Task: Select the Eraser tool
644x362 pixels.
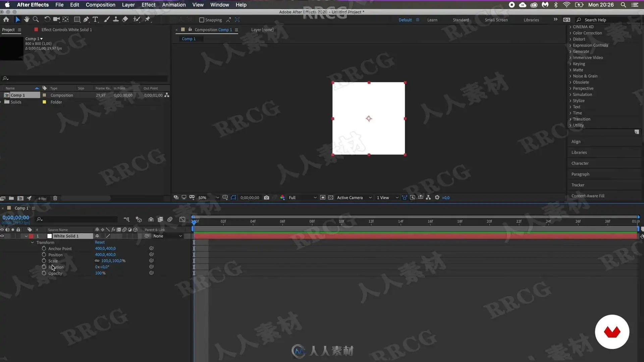Action: (125, 19)
